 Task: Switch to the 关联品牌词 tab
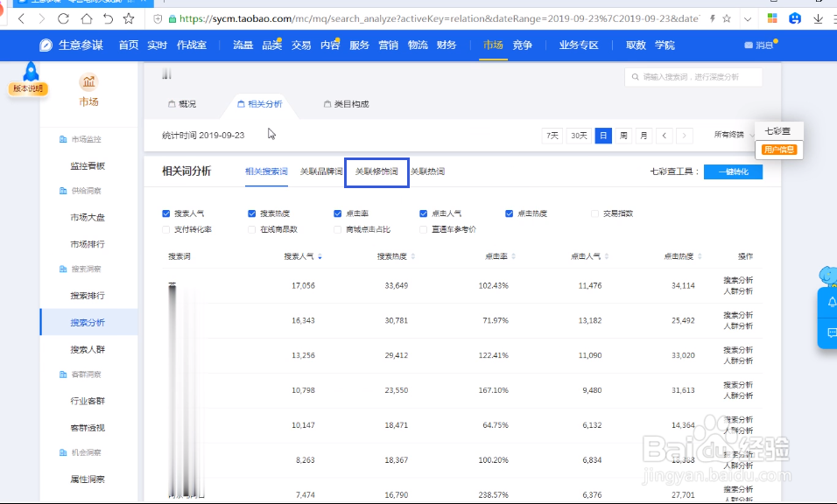(323, 171)
